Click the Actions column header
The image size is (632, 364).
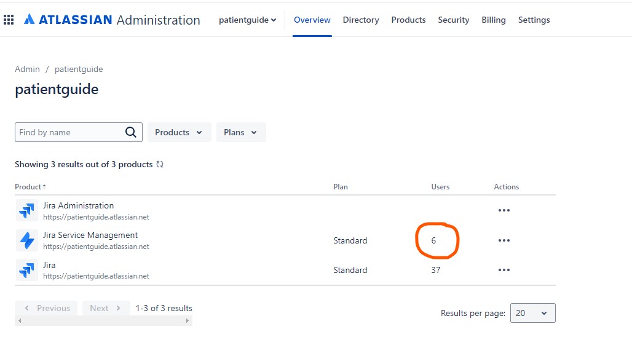click(x=506, y=187)
